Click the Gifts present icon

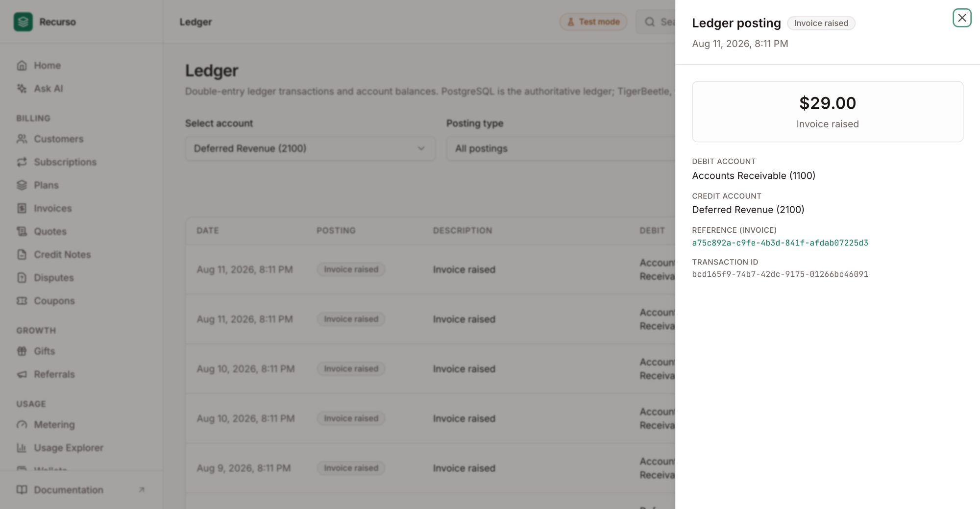click(x=22, y=351)
